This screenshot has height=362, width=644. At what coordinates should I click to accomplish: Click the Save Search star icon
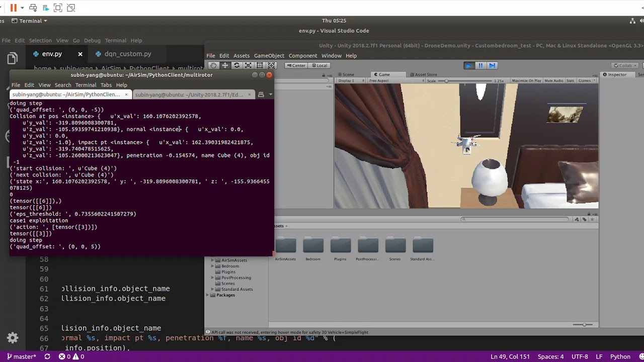point(592,219)
